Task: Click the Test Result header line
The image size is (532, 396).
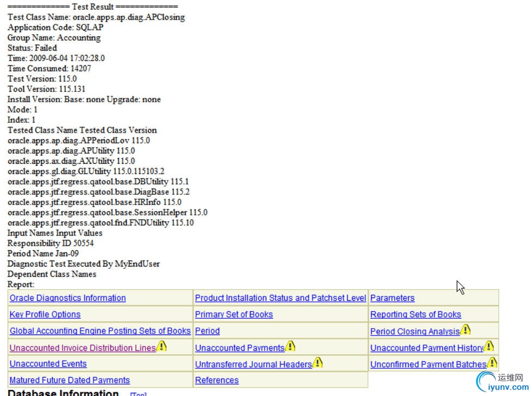Action: (x=92, y=7)
